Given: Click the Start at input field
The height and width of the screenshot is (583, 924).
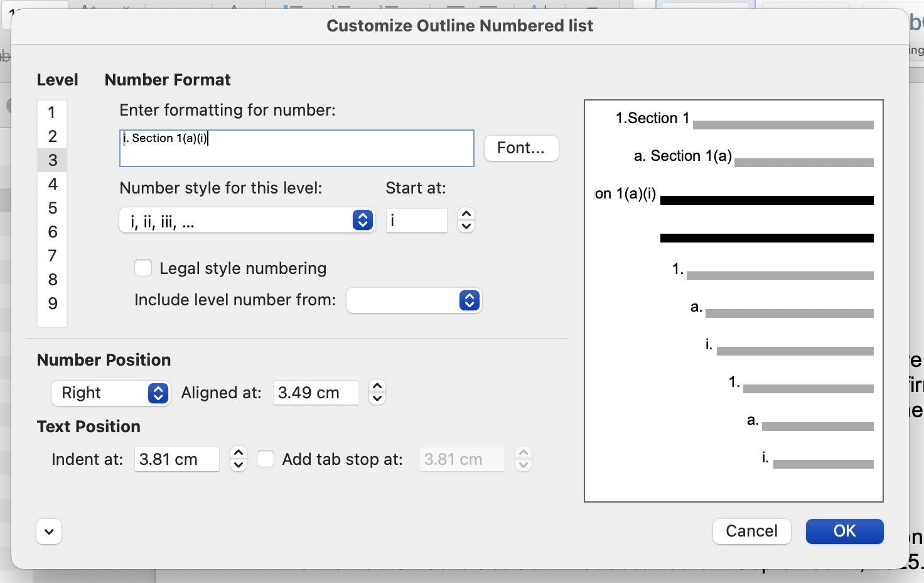Looking at the screenshot, I should (416, 221).
